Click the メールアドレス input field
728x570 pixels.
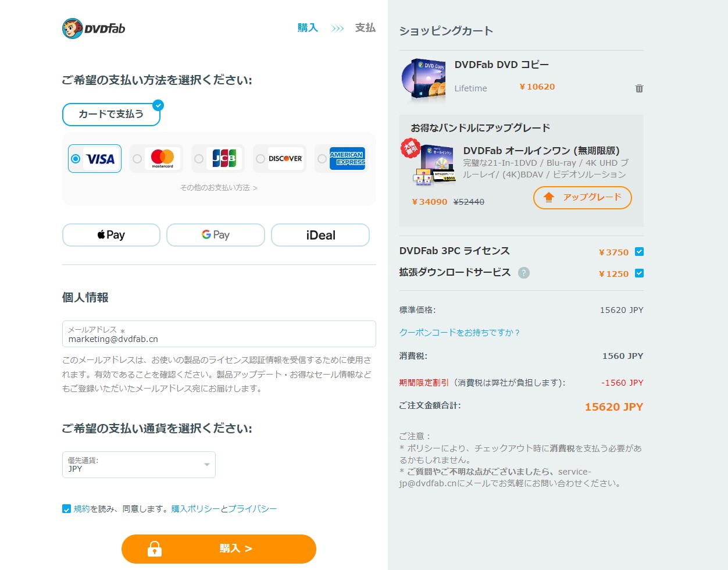click(219, 334)
